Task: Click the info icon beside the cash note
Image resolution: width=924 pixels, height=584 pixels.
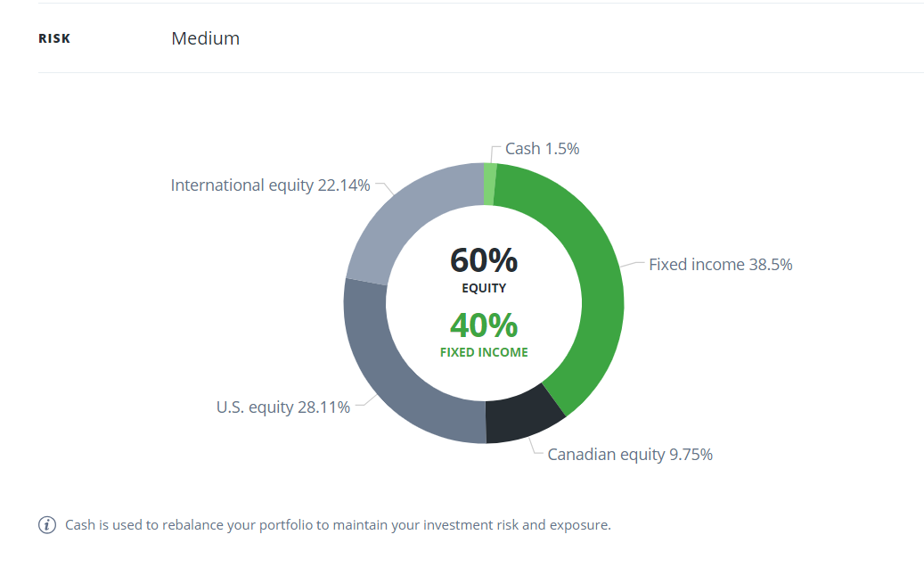Action: pyautogui.click(x=47, y=525)
